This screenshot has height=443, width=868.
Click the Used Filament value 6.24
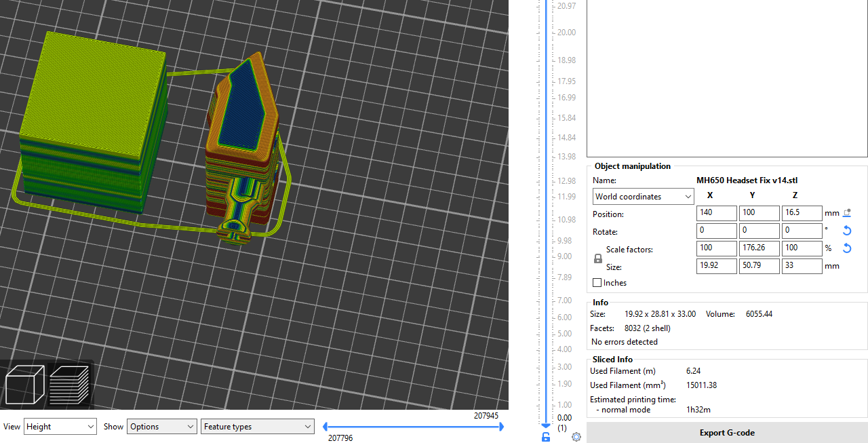[x=694, y=371]
